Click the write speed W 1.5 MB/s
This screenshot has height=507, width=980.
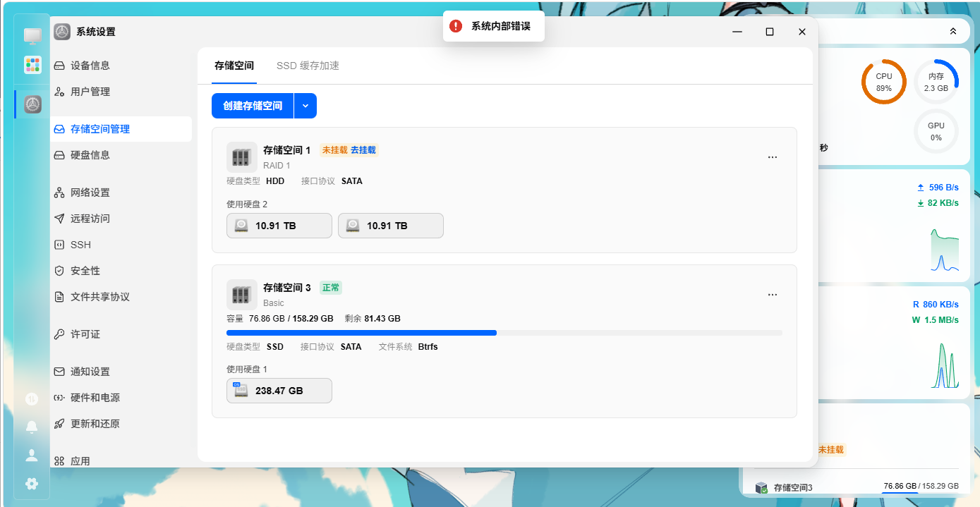coord(936,320)
